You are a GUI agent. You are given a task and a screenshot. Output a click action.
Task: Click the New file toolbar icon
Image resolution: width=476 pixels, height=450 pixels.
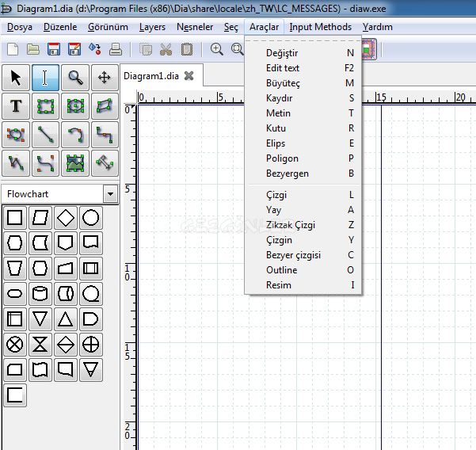coord(13,49)
